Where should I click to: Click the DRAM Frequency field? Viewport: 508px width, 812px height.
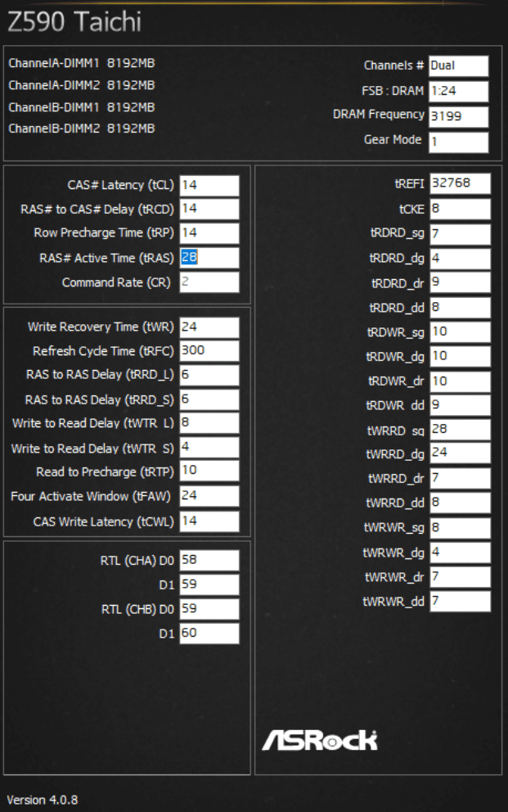(x=459, y=117)
